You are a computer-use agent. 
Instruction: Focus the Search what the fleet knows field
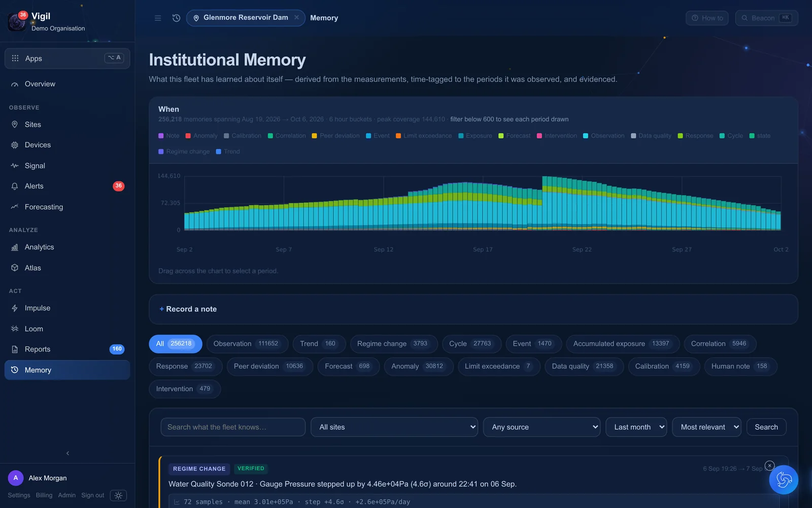point(233,427)
